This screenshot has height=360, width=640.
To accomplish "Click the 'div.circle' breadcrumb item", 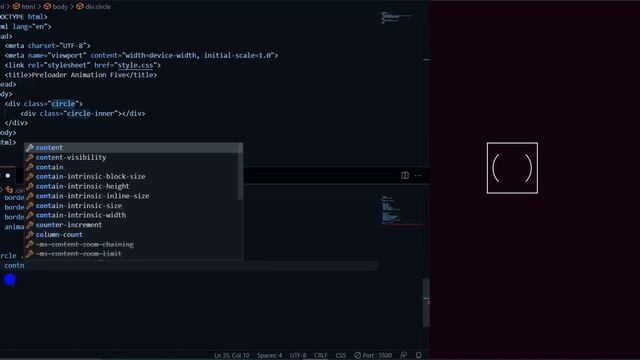I will point(98,7).
